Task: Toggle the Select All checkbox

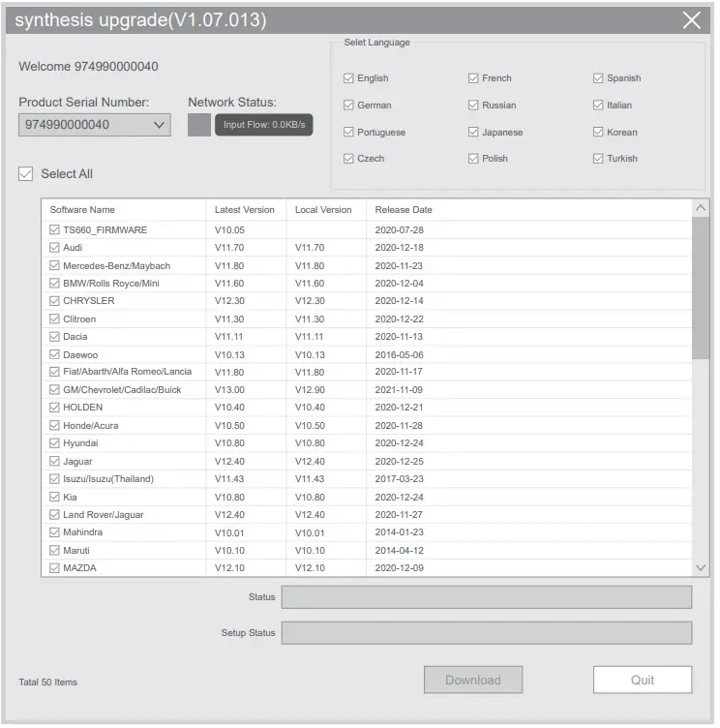Action: pyautogui.click(x=25, y=174)
